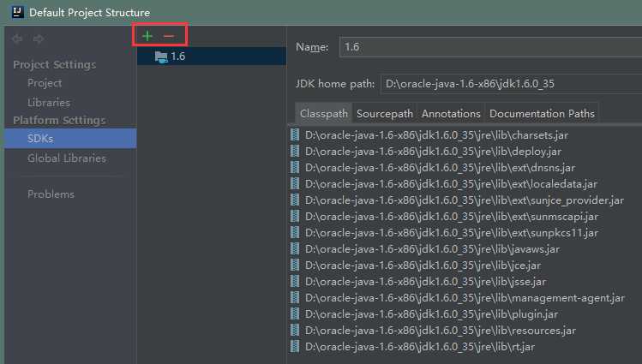Screen dimensions: 642x364
Task: Click the jar icon beside sunmscapi.jar
Action: 295,216
